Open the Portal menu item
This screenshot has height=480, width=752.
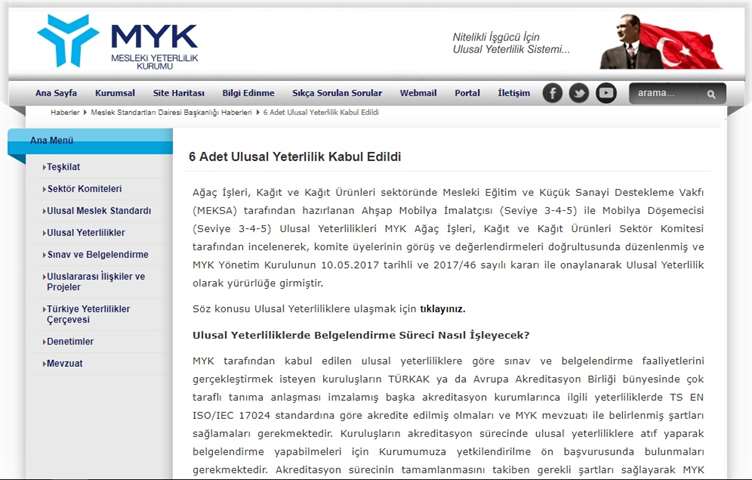[467, 93]
